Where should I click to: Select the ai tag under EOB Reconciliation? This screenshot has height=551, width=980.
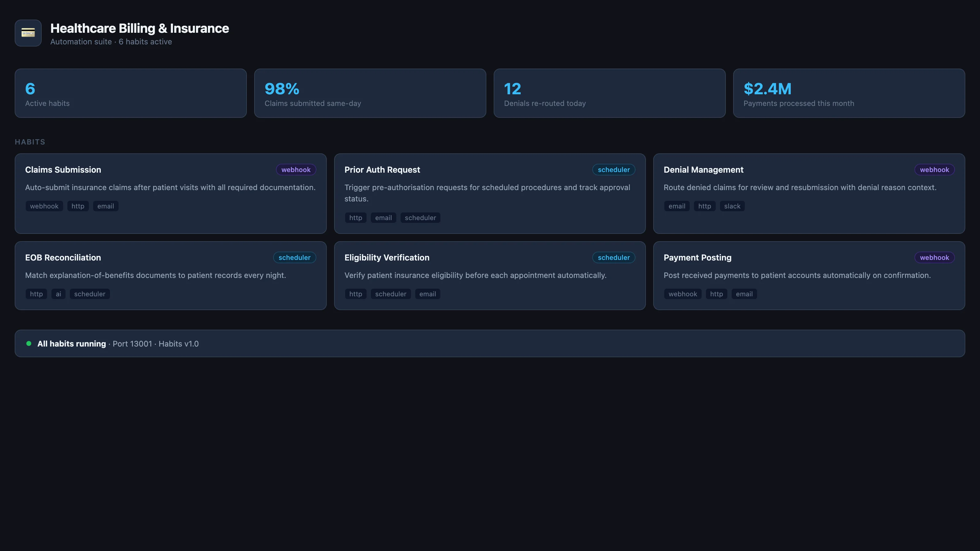58,294
